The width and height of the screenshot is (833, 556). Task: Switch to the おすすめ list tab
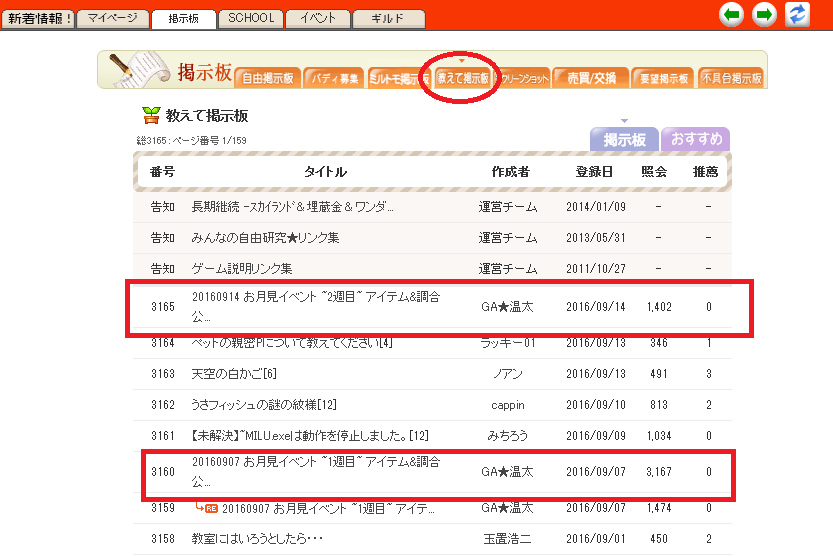click(x=695, y=139)
